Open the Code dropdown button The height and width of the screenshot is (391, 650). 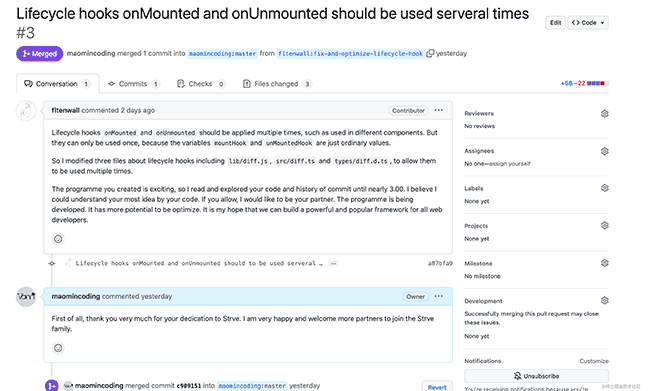point(588,23)
